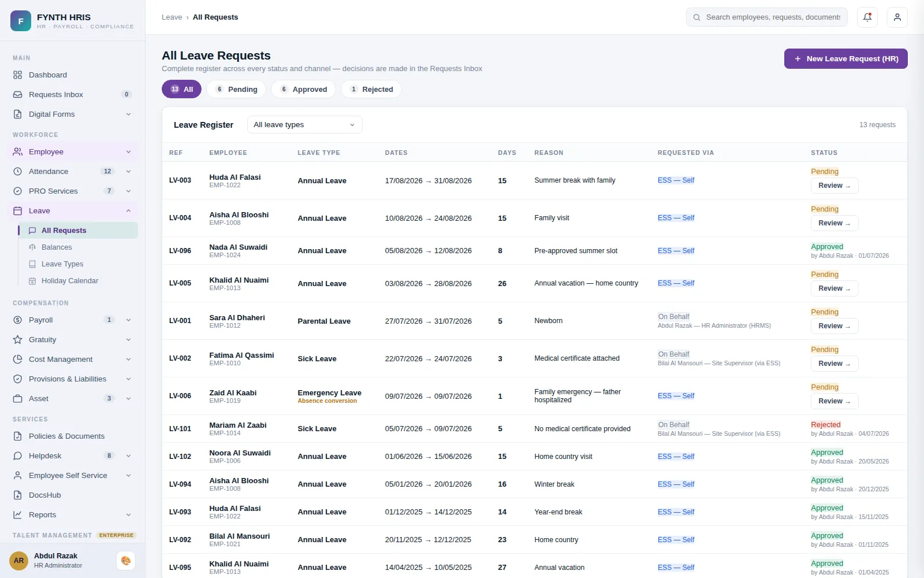Open the notifications bell

(867, 17)
